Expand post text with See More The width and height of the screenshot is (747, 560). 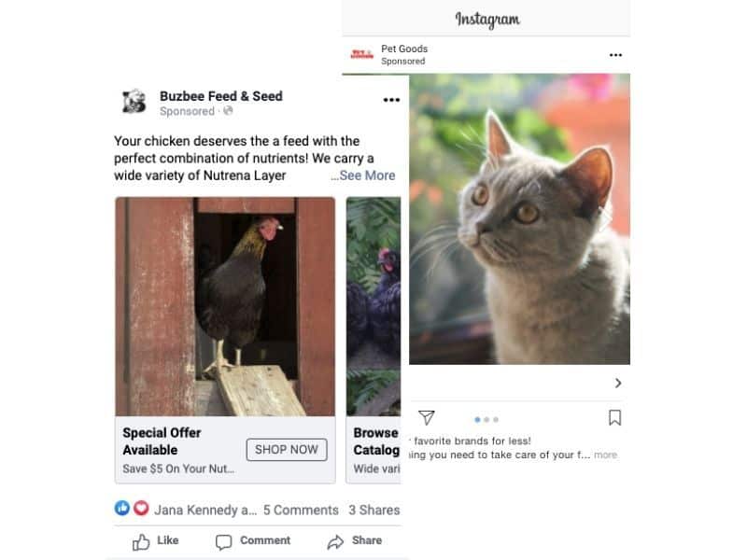tap(365, 175)
